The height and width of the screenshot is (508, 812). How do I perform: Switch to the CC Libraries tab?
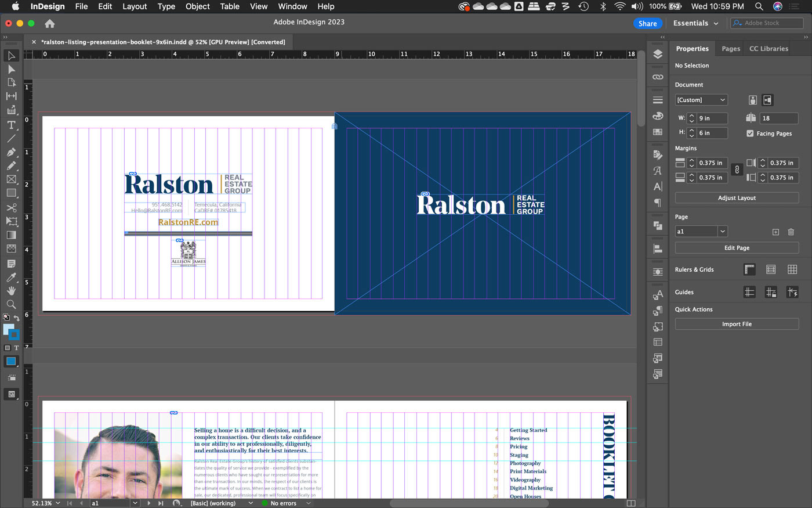[x=768, y=49]
